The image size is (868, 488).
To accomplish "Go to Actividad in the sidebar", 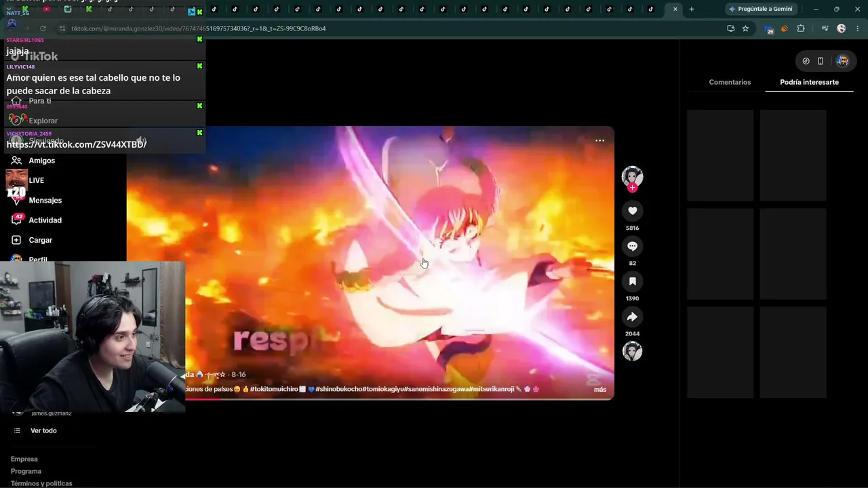I will 45,220.
